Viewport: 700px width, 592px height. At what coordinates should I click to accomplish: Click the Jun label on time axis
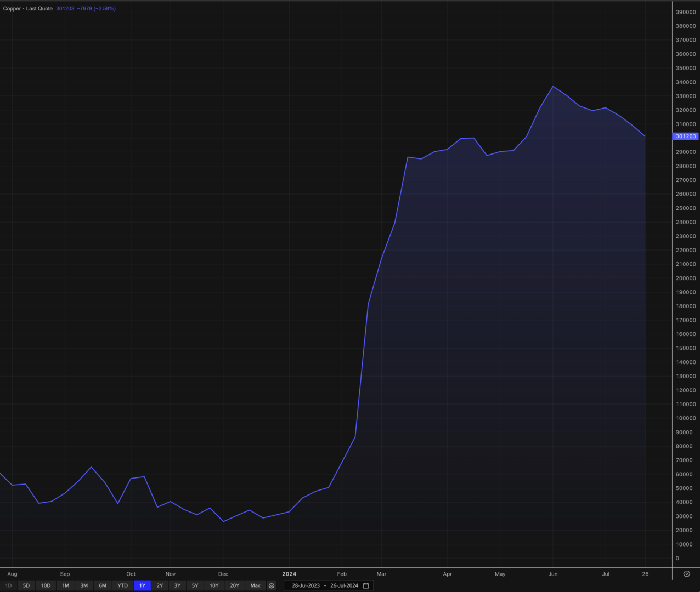pos(553,574)
